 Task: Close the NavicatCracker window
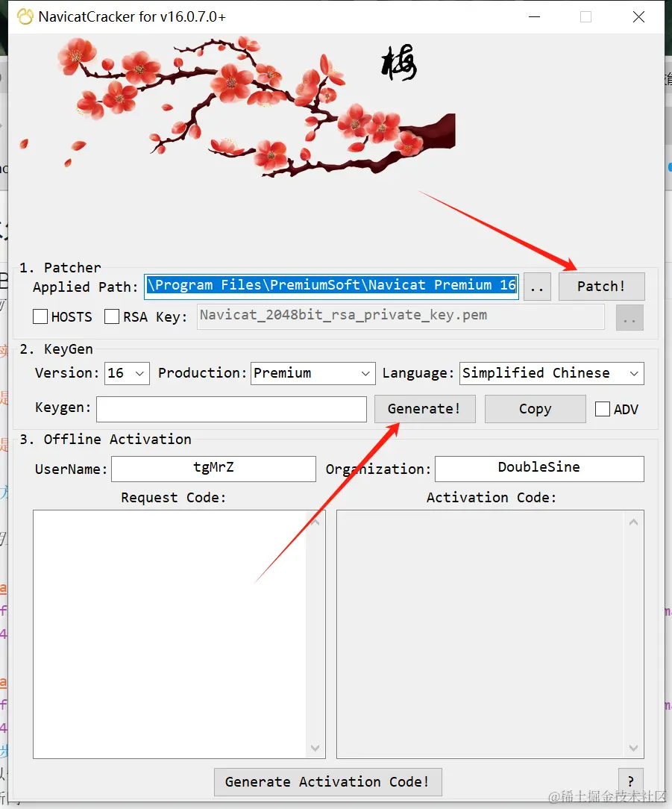click(x=638, y=17)
